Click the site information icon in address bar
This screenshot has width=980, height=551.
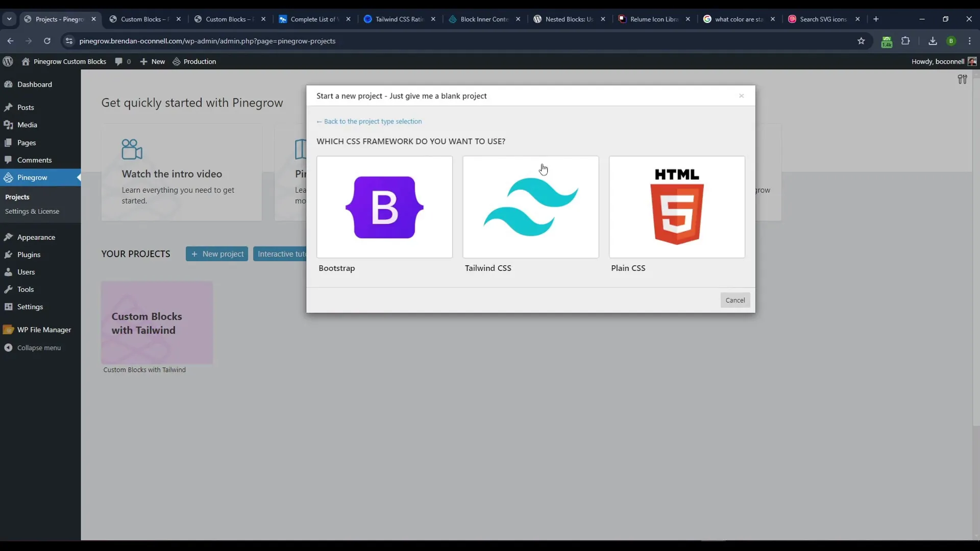pos(69,41)
